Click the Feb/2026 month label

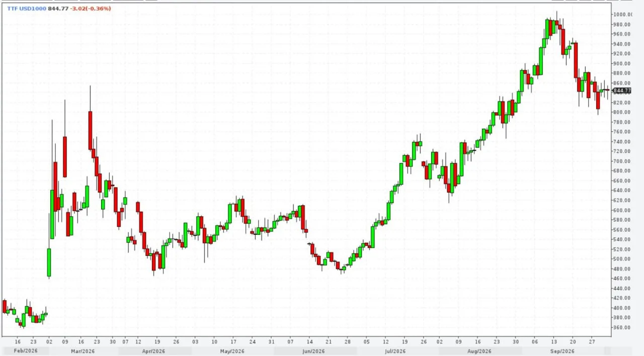[x=26, y=351]
